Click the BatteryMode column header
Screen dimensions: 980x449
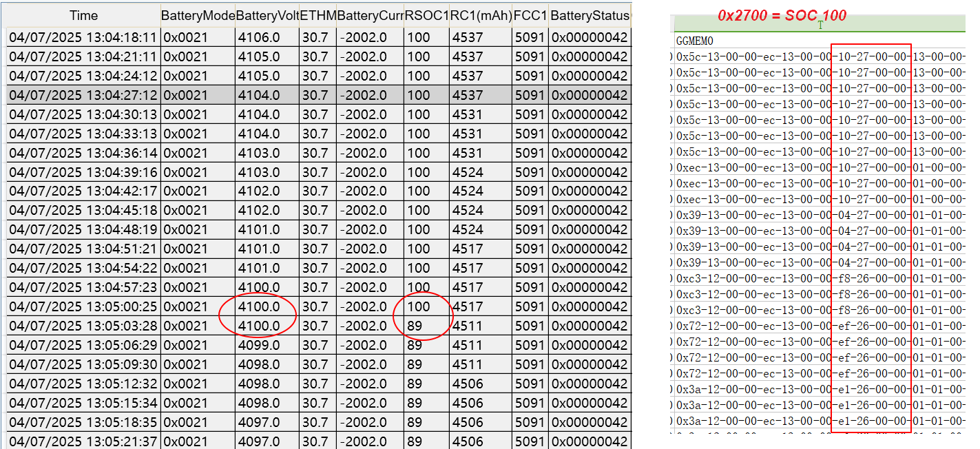[x=198, y=16]
